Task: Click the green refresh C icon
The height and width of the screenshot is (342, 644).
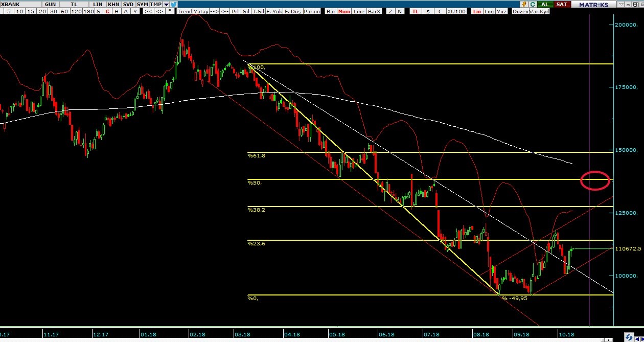Action: point(533,4)
